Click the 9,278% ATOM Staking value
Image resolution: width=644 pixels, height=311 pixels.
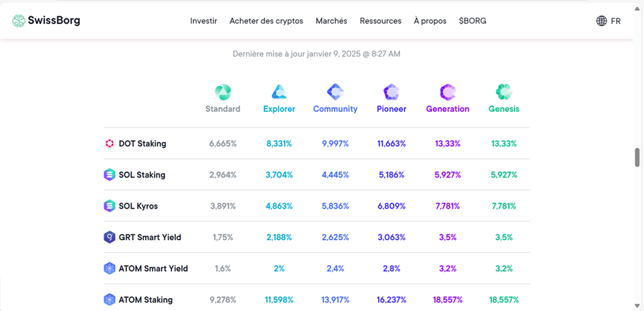[x=223, y=300]
